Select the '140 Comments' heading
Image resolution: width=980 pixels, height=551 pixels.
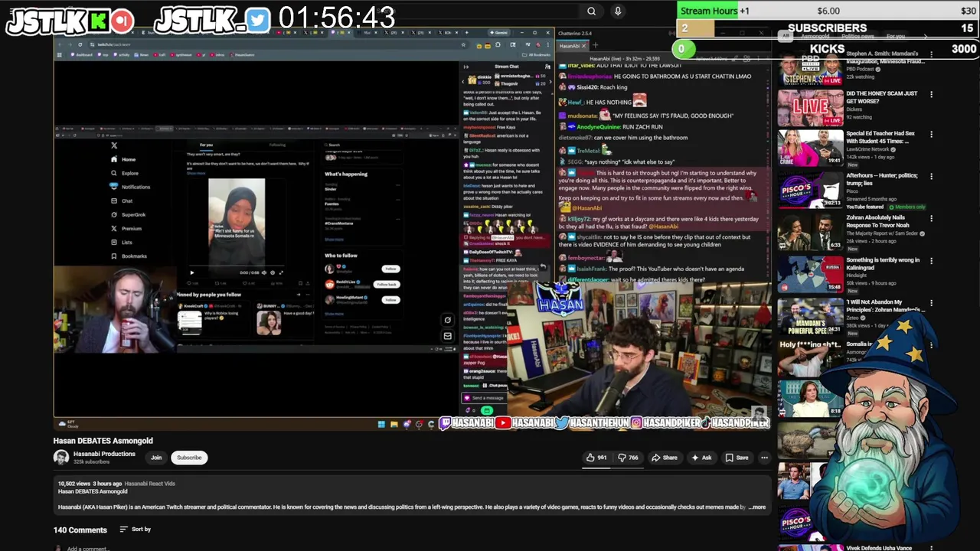(x=80, y=530)
